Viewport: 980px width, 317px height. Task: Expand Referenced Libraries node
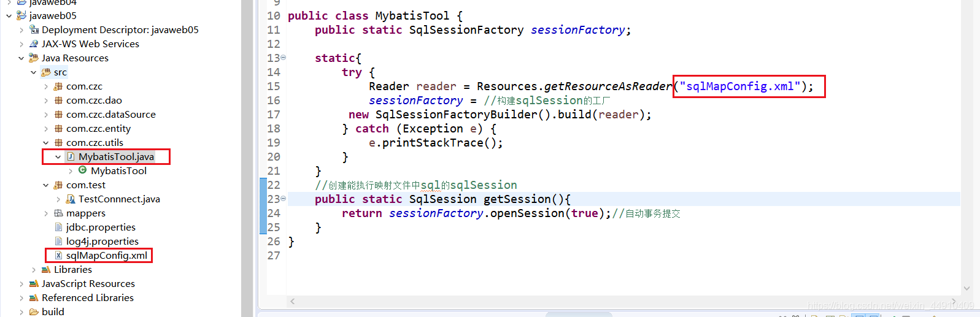click(21, 298)
